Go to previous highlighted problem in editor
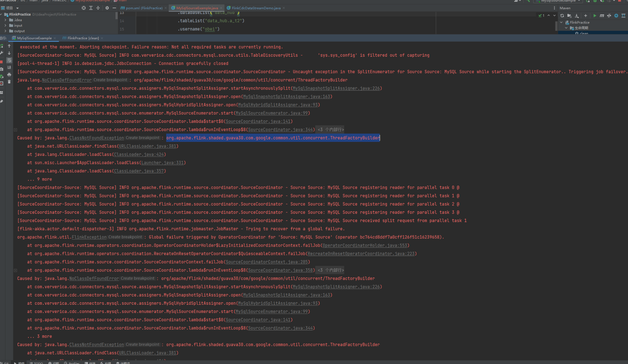Image resolution: width=628 pixels, height=364 pixels. click(549, 16)
